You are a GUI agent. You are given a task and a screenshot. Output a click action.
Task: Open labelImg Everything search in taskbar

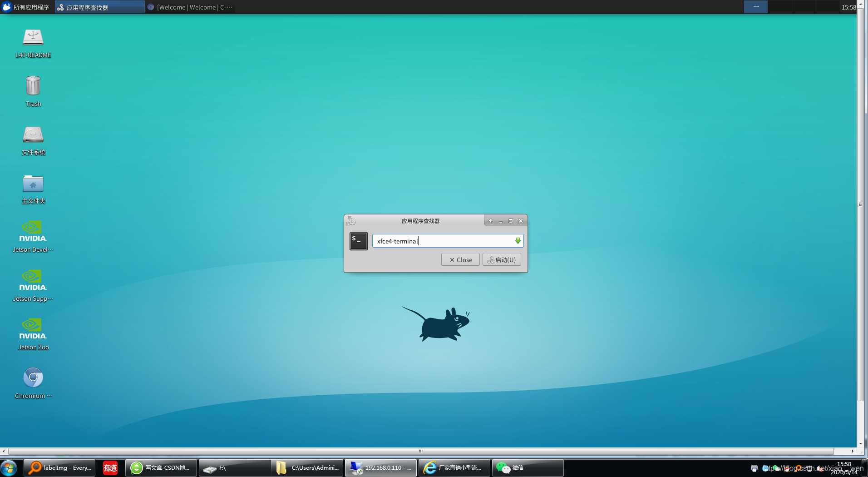pyautogui.click(x=59, y=468)
